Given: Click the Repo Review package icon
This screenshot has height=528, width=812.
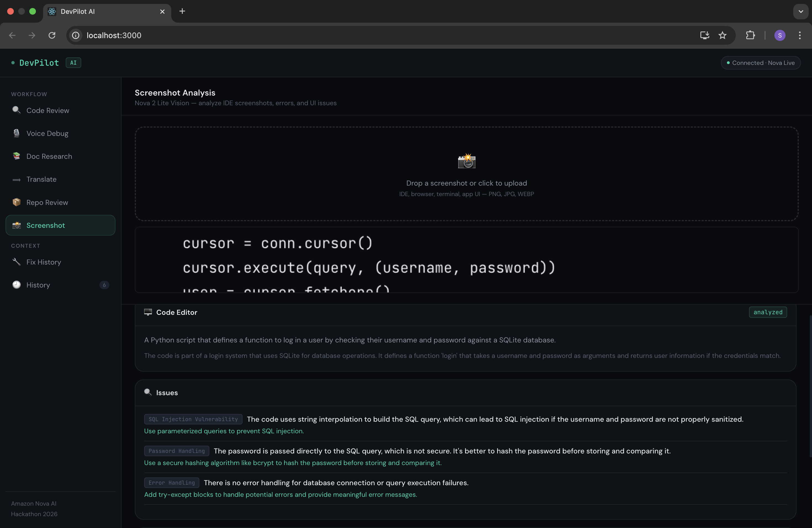Looking at the screenshot, I should [x=16, y=202].
